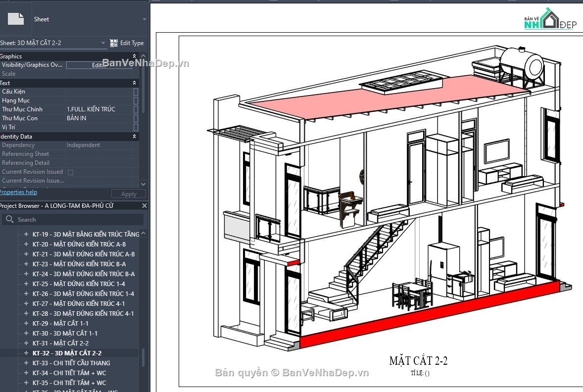Viewport: 583px width, 392px height.
Task: Expand sheet KT-32 3D MẶT CẮT 2-2
Action: pos(26,353)
